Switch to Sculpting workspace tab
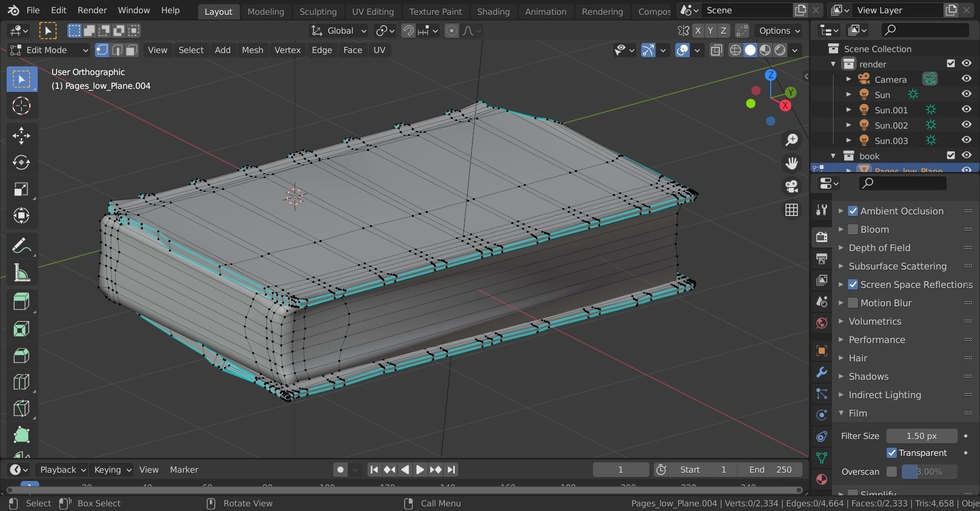The height and width of the screenshot is (511, 980). [x=318, y=11]
